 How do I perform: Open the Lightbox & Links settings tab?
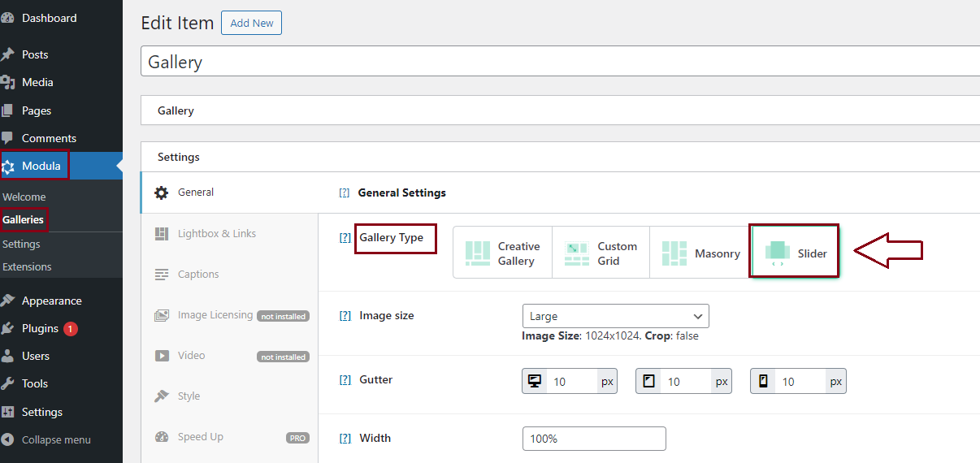pyautogui.click(x=216, y=234)
